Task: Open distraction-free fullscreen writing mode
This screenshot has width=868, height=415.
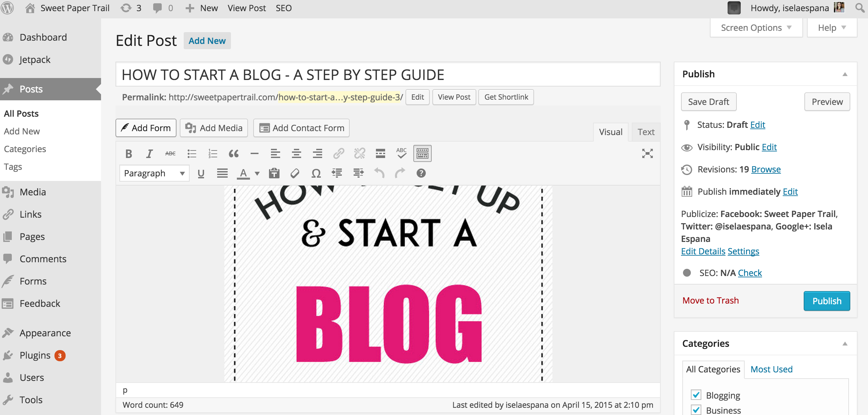Action: 647,154
